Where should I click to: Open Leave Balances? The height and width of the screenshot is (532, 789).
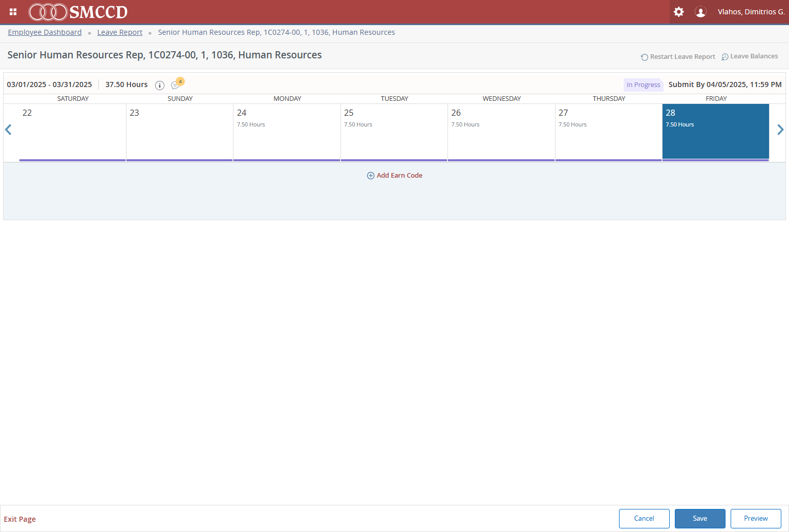click(750, 56)
